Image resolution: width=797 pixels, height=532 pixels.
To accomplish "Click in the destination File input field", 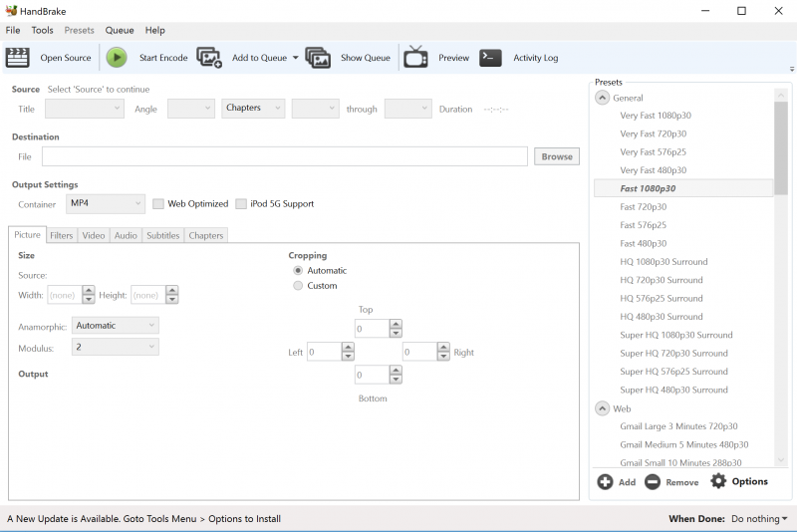I will point(285,156).
